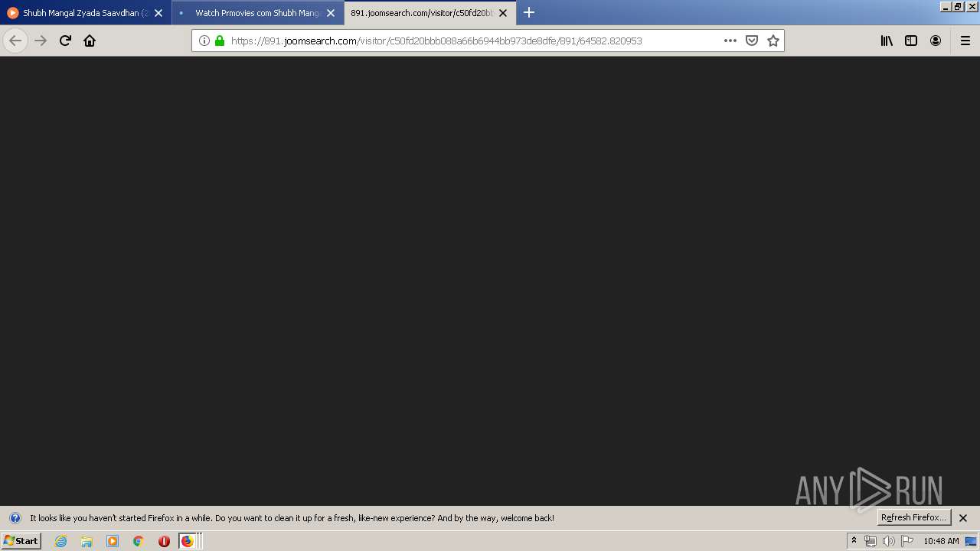Bookmark this page with the star
980x551 pixels.
point(773,41)
